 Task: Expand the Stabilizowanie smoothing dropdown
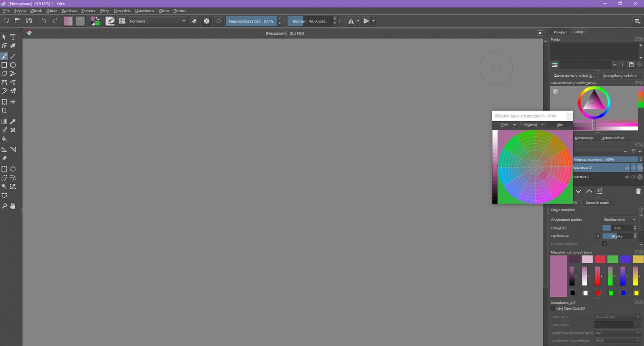(619, 220)
